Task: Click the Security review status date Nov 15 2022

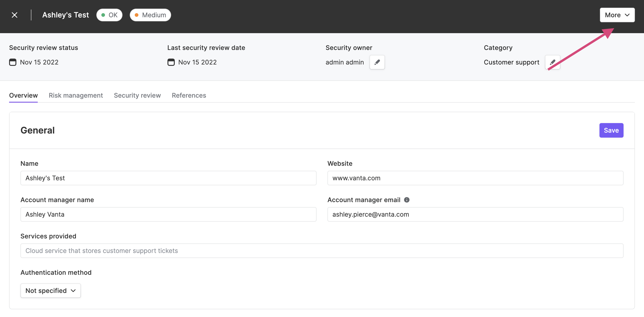Action: point(39,62)
